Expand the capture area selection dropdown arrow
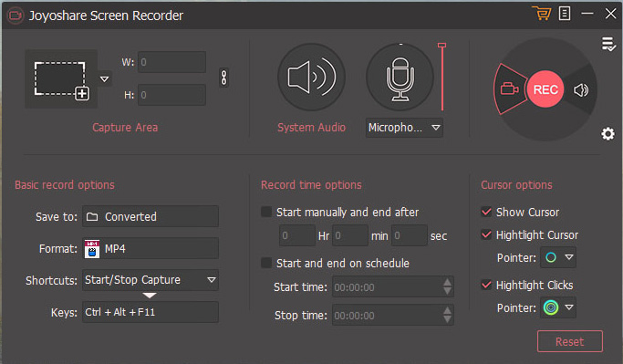The height and width of the screenshot is (364, 623). point(105,78)
